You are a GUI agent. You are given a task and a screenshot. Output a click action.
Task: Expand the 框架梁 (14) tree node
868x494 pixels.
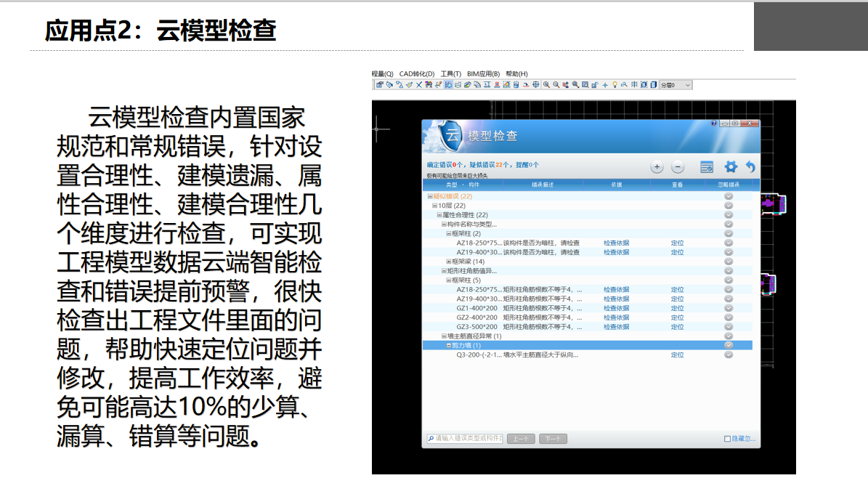coord(449,262)
